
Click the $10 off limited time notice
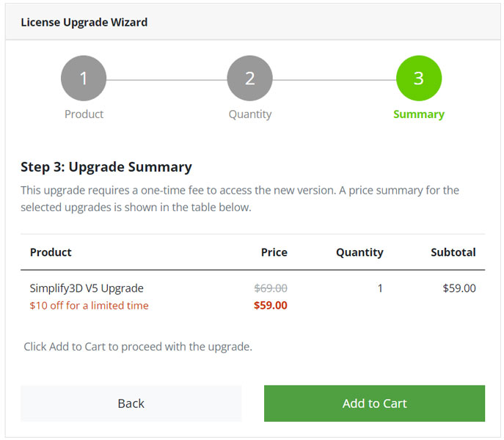point(89,306)
